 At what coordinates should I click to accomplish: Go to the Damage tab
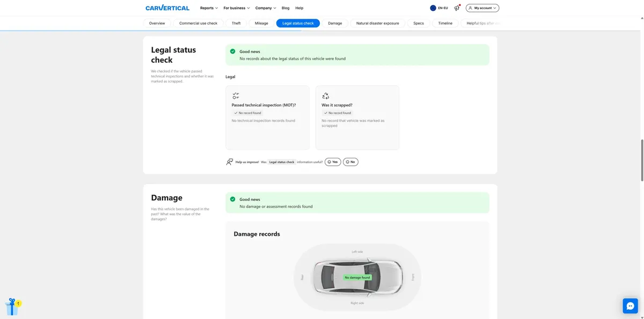tap(335, 23)
